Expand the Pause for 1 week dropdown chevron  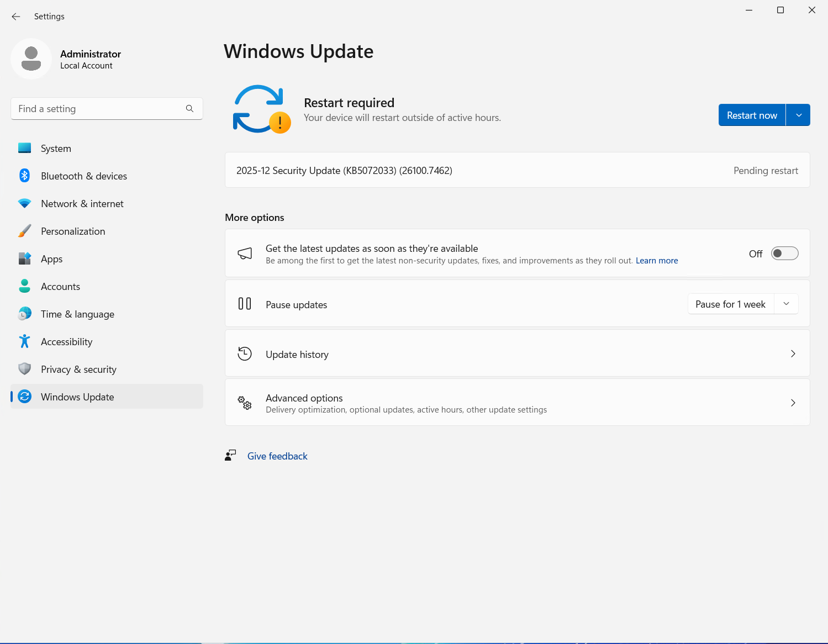pyautogui.click(x=786, y=304)
